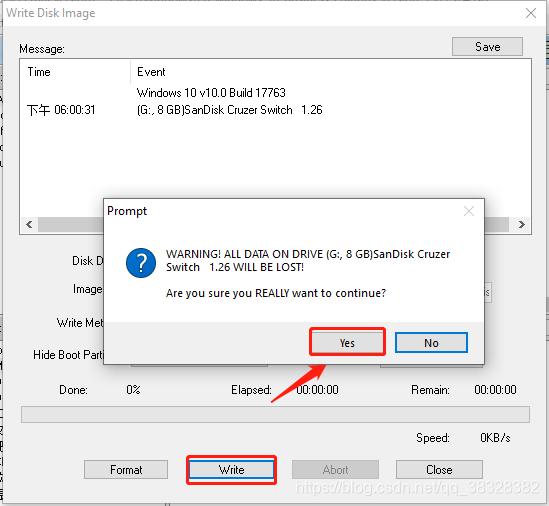Click the Format button
Viewport: 549px width, 506px height.
(126, 470)
